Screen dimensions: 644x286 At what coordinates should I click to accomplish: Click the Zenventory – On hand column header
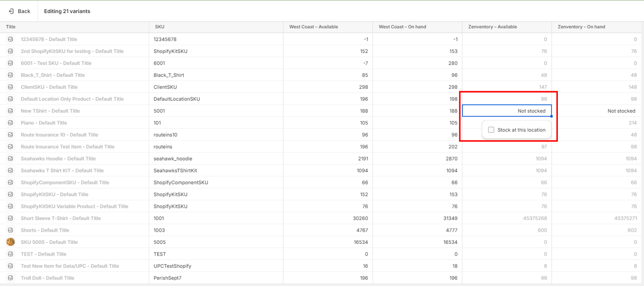click(581, 27)
